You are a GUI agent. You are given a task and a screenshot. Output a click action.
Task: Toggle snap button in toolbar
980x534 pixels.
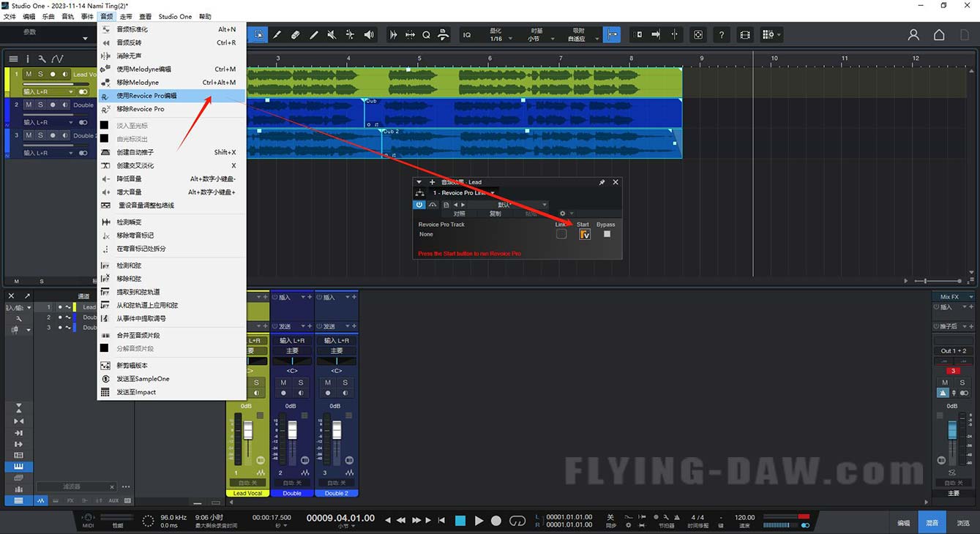point(613,34)
